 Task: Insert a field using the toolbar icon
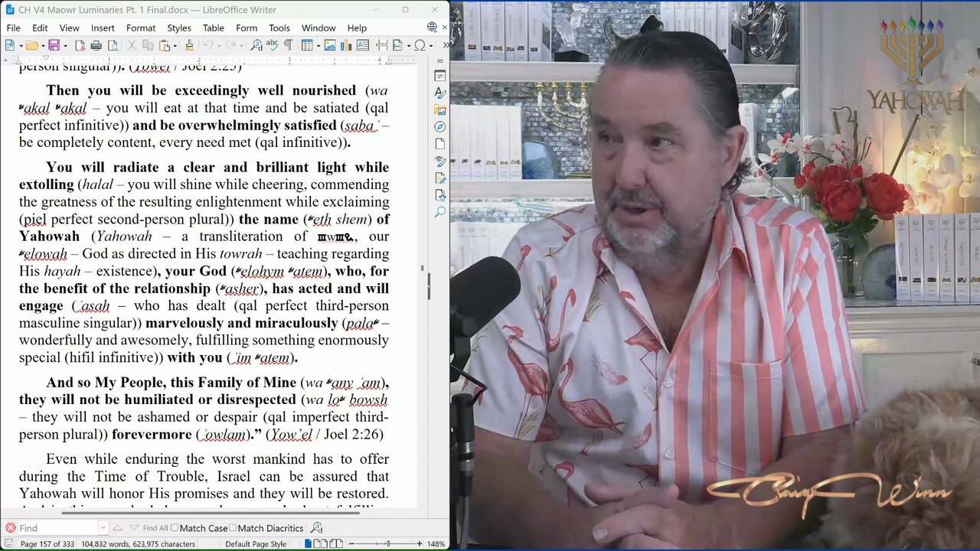(x=397, y=46)
